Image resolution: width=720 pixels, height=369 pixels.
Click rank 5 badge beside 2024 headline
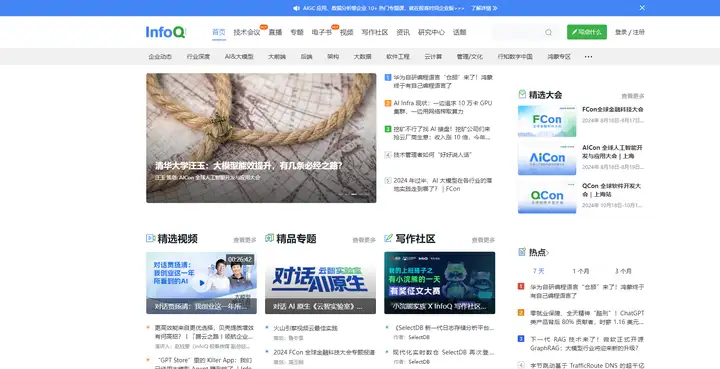coord(388,181)
